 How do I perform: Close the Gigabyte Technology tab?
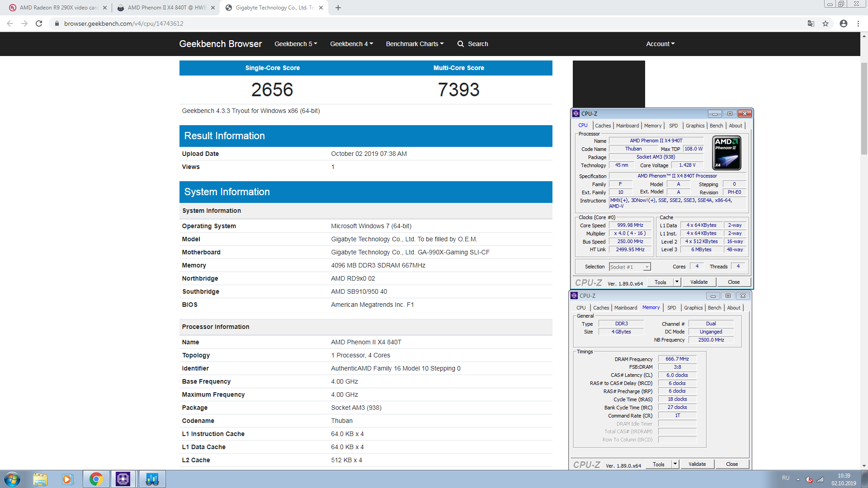coord(321,8)
